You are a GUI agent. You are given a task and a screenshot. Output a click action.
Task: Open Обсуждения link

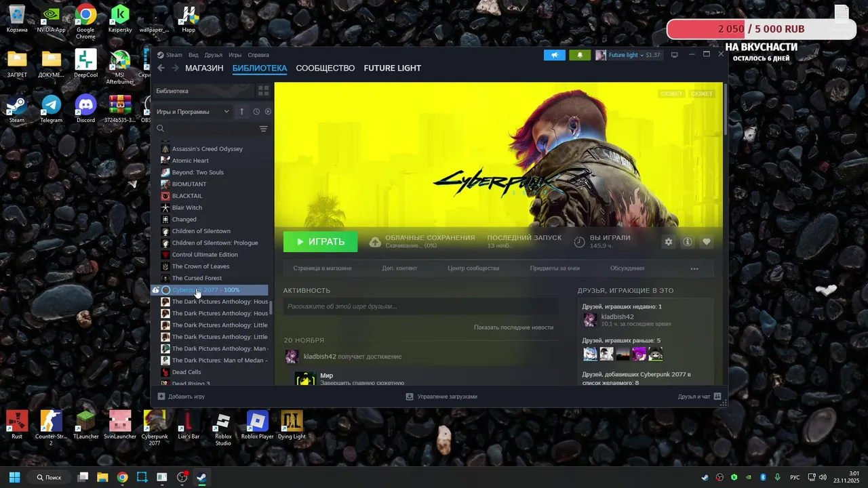point(627,268)
